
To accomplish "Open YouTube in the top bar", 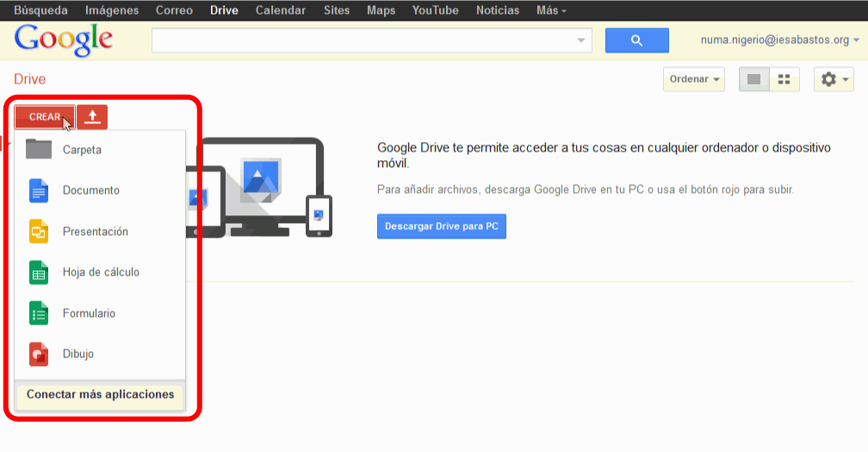I will pyautogui.click(x=435, y=10).
